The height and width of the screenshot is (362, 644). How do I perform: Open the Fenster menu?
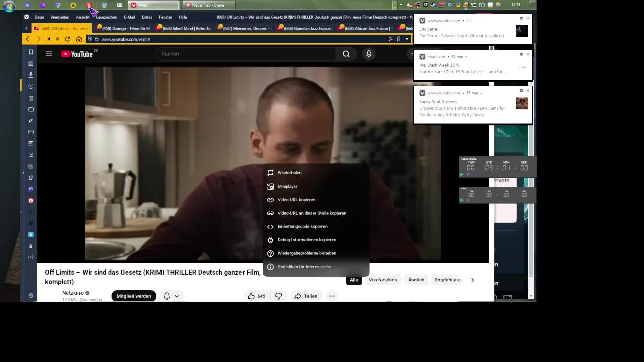point(166,17)
